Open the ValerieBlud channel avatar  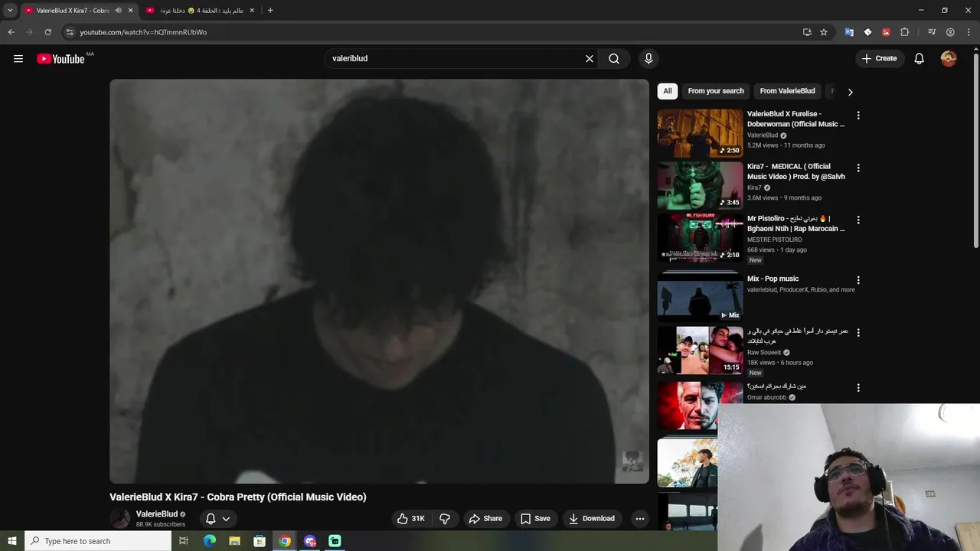pyautogui.click(x=120, y=519)
